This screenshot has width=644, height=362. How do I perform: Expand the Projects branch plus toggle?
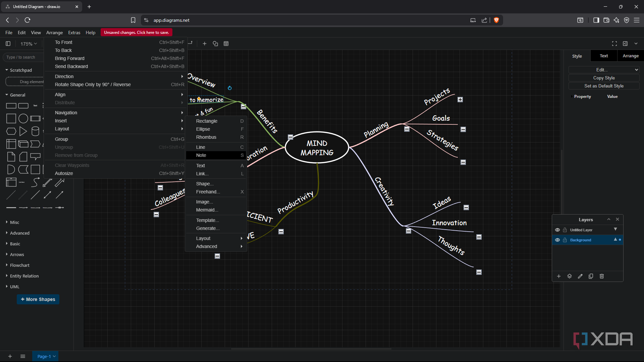pyautogui.click(x=460, y=100)
